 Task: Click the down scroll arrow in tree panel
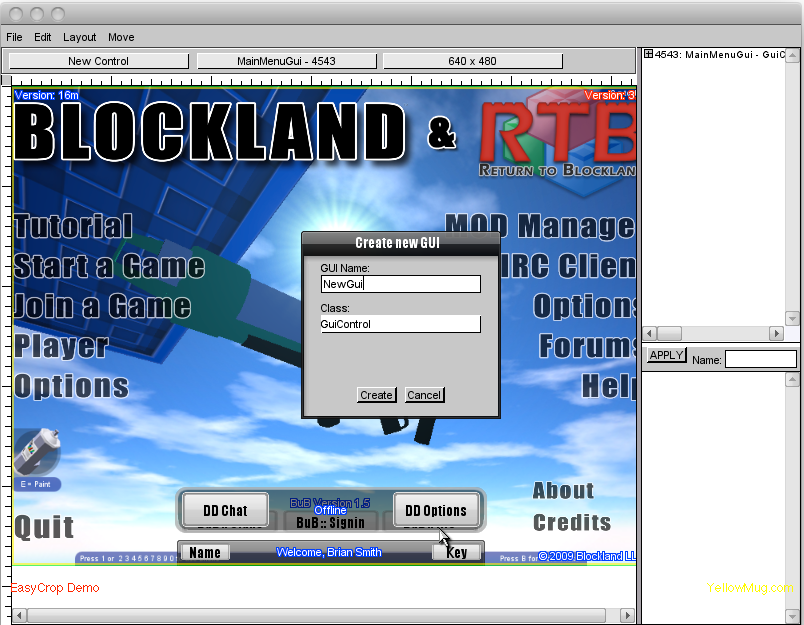[x=793, y=318]
